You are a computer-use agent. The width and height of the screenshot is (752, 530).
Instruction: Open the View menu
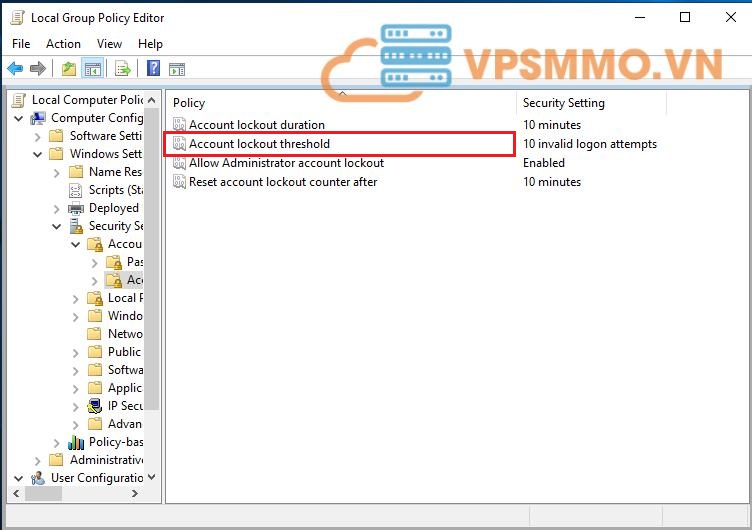click(x=109, y=44)
